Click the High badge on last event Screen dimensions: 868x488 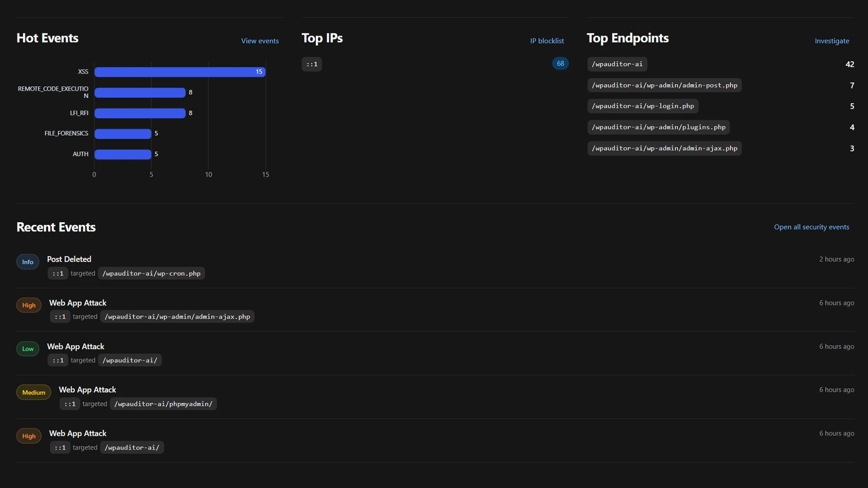click(29, 436)
